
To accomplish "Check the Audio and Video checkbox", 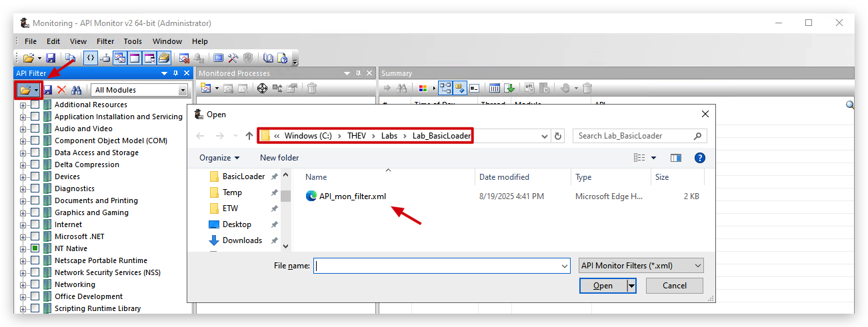I will [x=35, y=129].
